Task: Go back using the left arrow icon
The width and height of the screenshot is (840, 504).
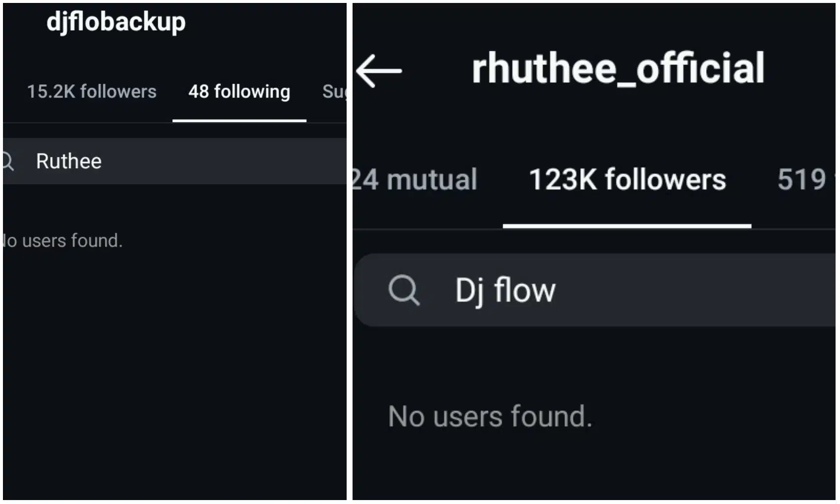Action: [x=379, y=71]
